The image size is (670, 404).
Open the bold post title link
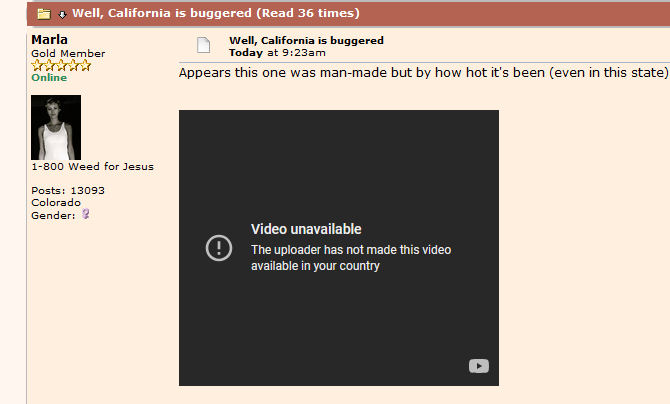(306, 41)
